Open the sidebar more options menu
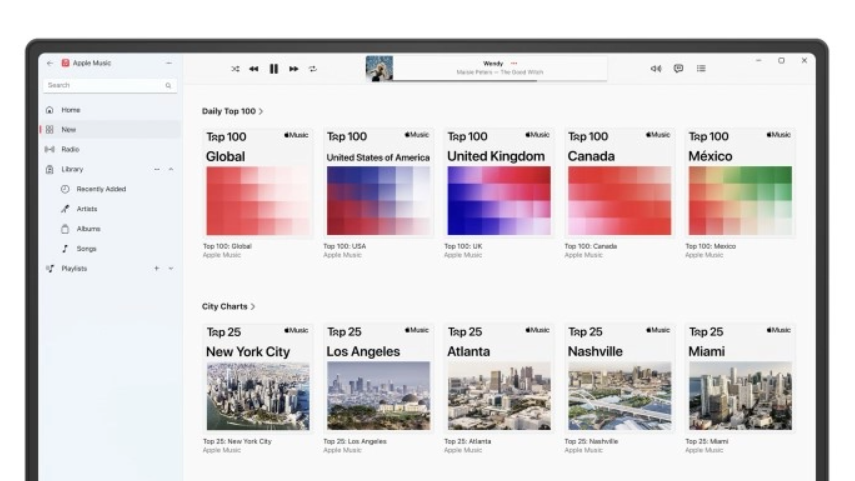This screenshot has height=481, width=855. [x=169, y=63]
